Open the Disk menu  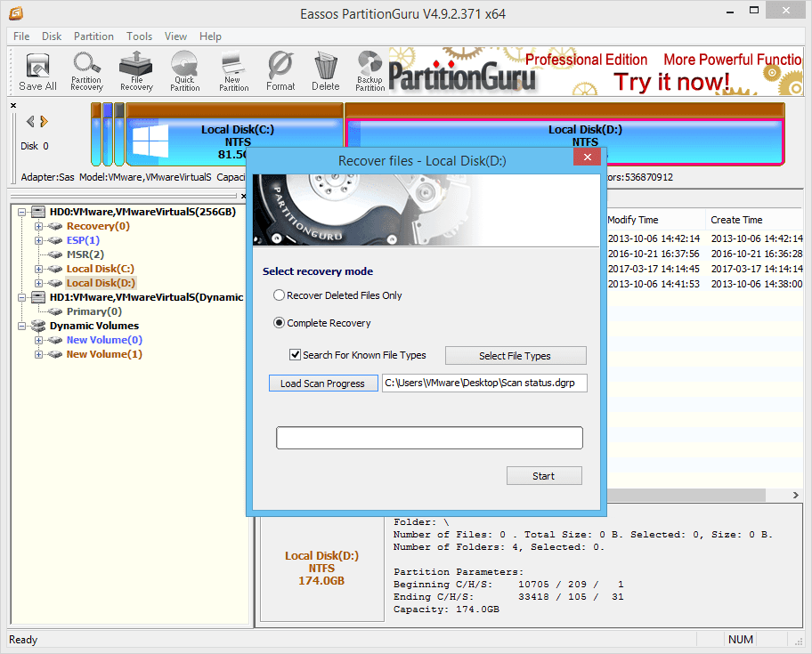(x=52, y=36)
